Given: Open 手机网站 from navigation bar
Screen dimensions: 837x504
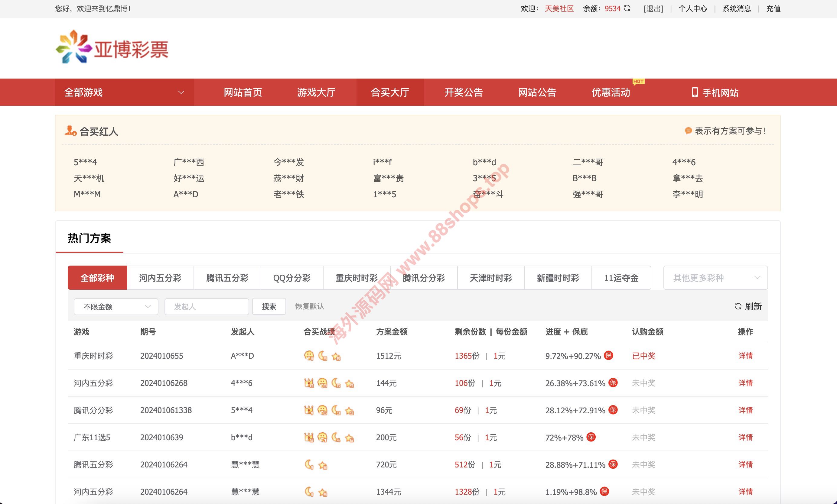Looking at the screenshot, I should 715,92.
